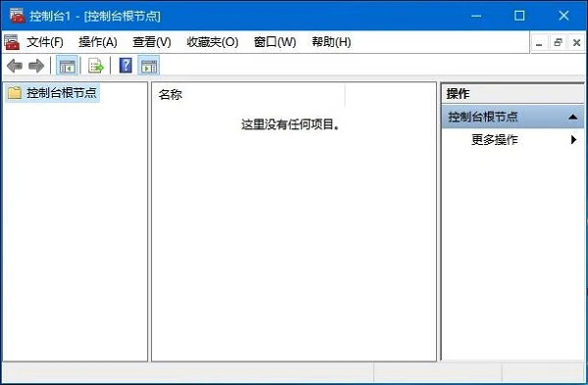The image size is (588, 385).
Task: Minimize the inner child console window
Action: pos(539,43)
